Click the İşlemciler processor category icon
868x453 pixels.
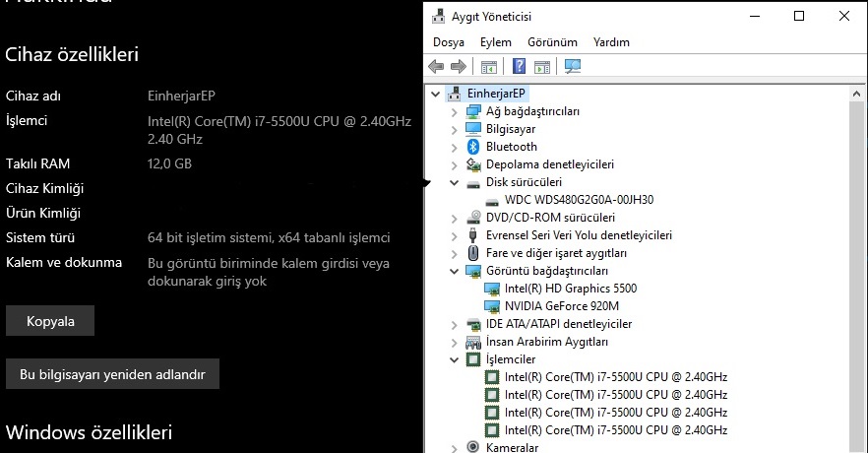click(x=473, y=359)
